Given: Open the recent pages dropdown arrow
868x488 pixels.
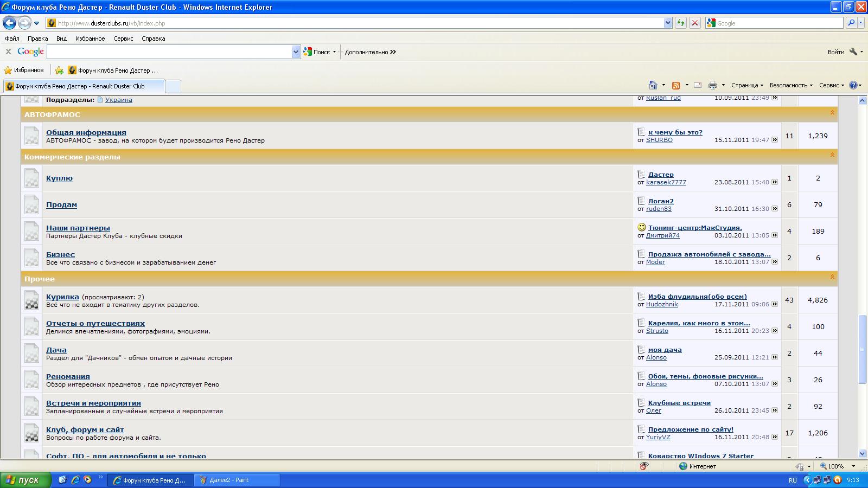Looking at the screenshot, I should pyautogui.click(x=37, y=23).
